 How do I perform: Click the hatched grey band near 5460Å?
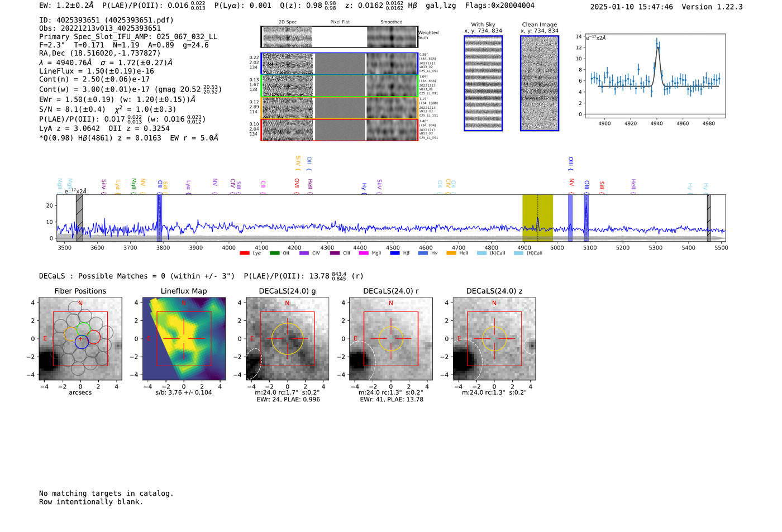coord(708,218)
